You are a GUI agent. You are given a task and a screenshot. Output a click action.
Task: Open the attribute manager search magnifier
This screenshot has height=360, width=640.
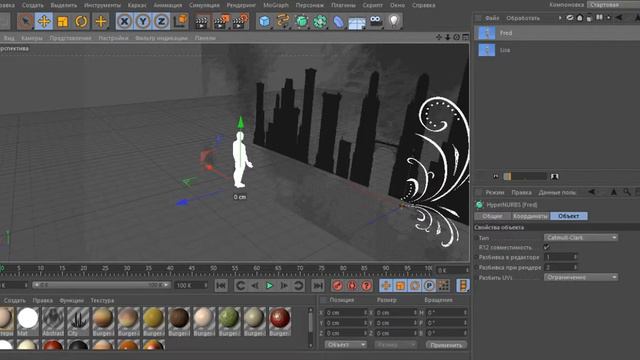626,192
